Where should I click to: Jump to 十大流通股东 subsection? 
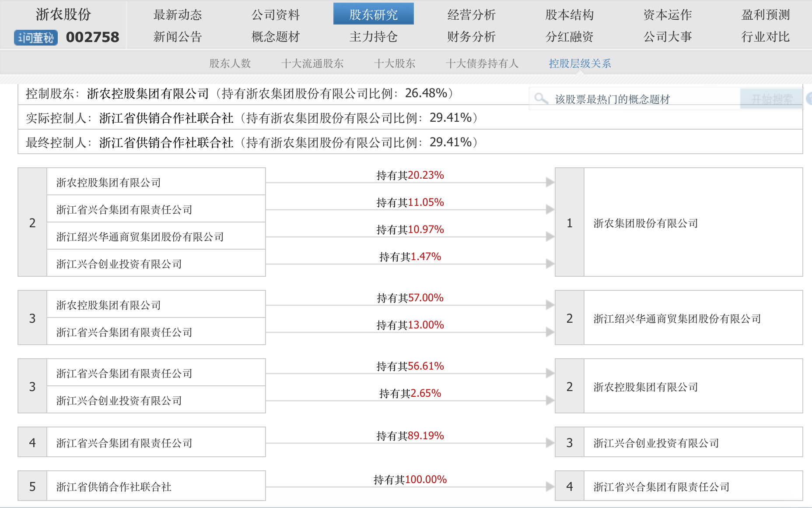click(x=312, y=63)
